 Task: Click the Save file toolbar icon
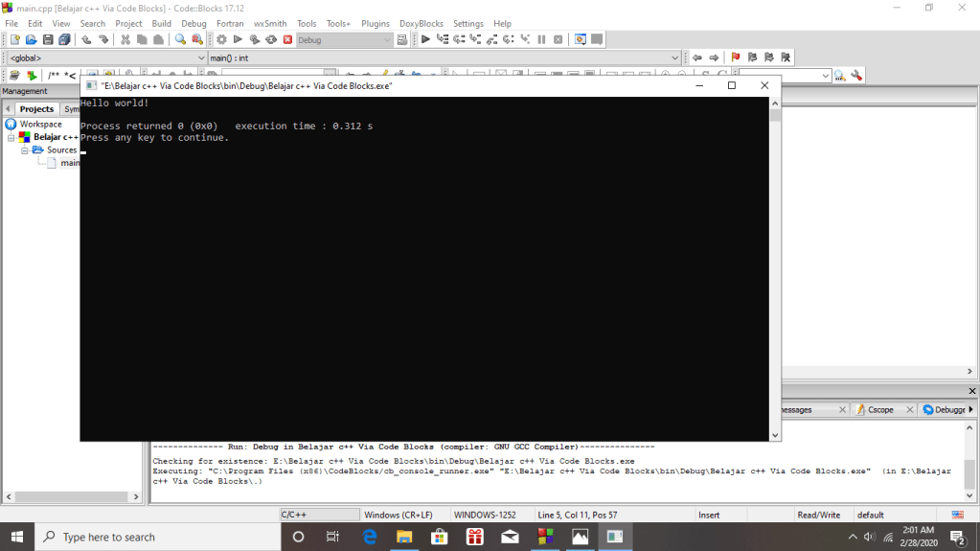[x=48, y=39]
